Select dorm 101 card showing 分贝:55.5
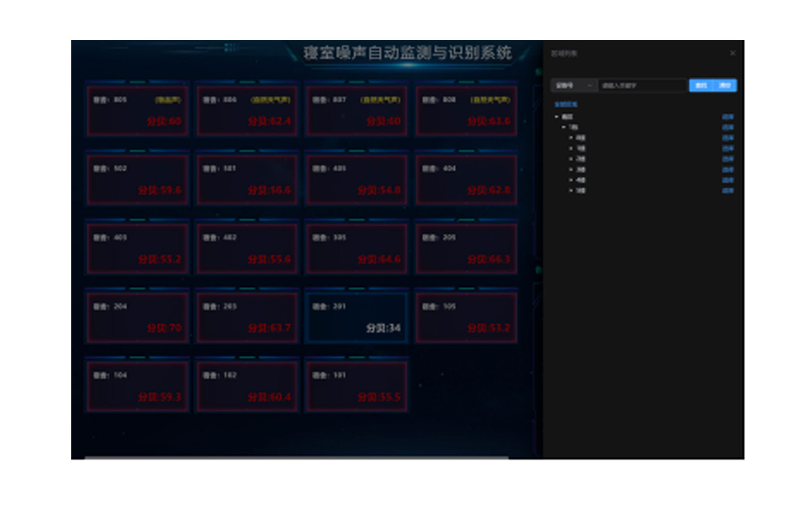 click(356, 386)
